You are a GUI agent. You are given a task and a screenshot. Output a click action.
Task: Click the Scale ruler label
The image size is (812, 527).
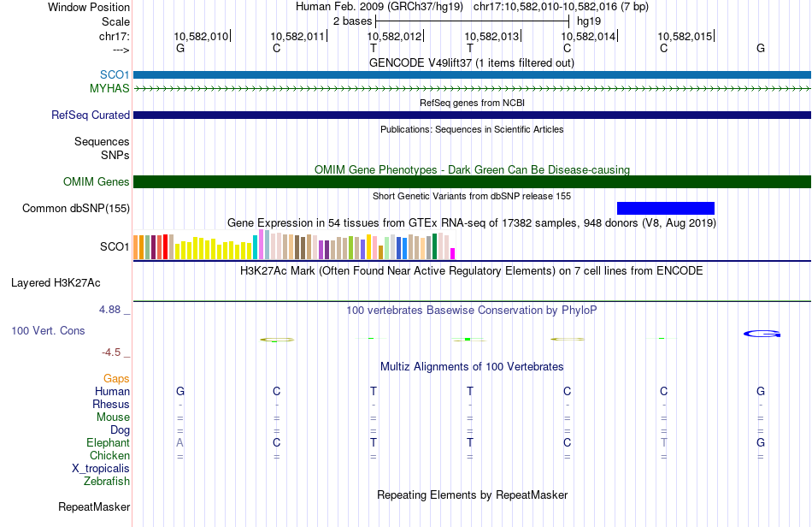(116, 21)
